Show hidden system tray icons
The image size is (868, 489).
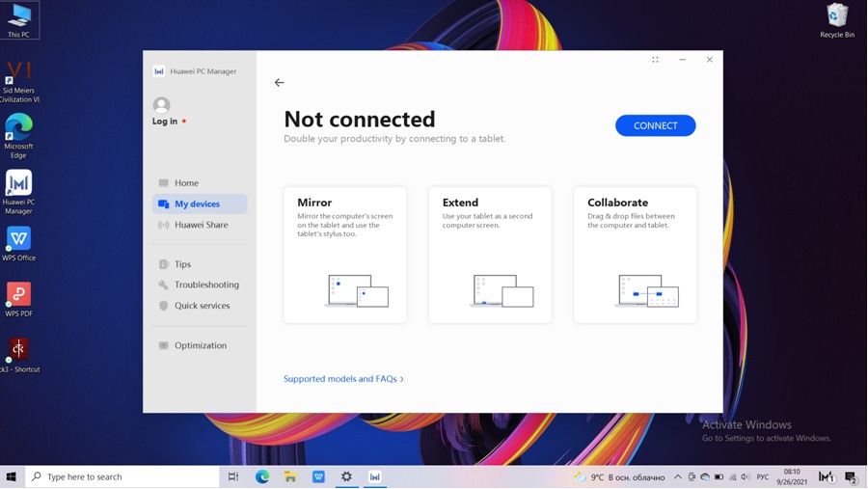pos(677,476)
